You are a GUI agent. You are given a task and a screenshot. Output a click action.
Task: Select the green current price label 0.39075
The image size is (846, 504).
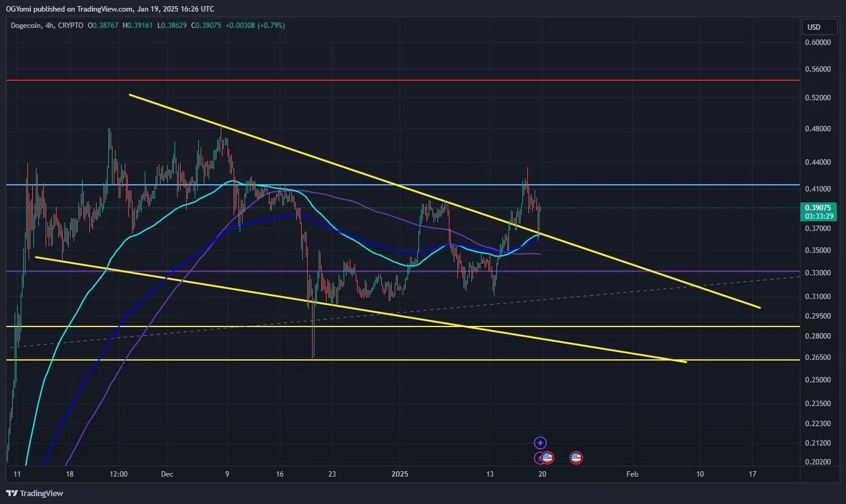[x=819, y=208]
